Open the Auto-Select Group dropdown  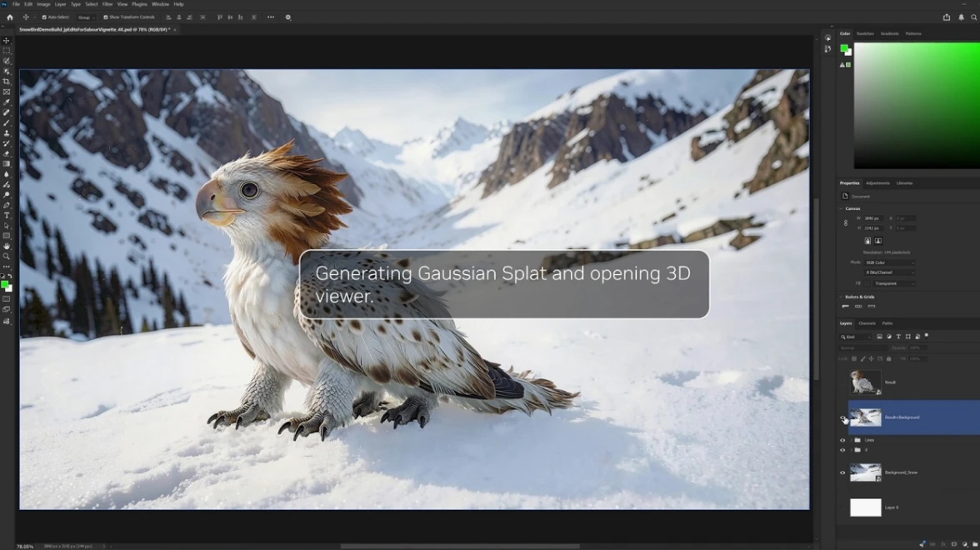(x=87, y=17)
